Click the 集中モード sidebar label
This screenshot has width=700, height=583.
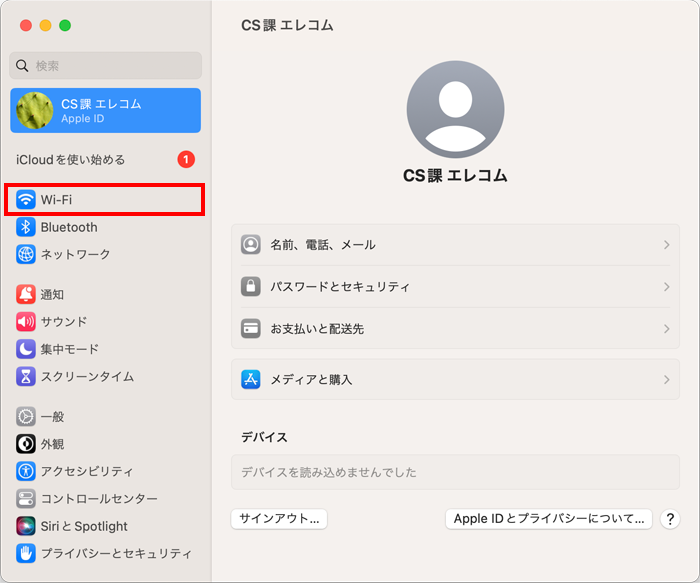(x=70, y=349)
